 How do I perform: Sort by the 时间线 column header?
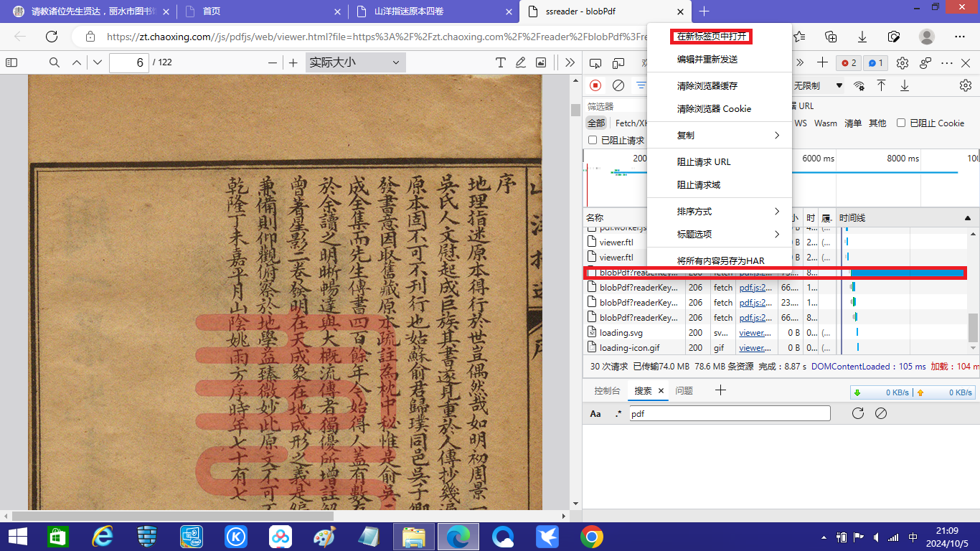[907, 217]
